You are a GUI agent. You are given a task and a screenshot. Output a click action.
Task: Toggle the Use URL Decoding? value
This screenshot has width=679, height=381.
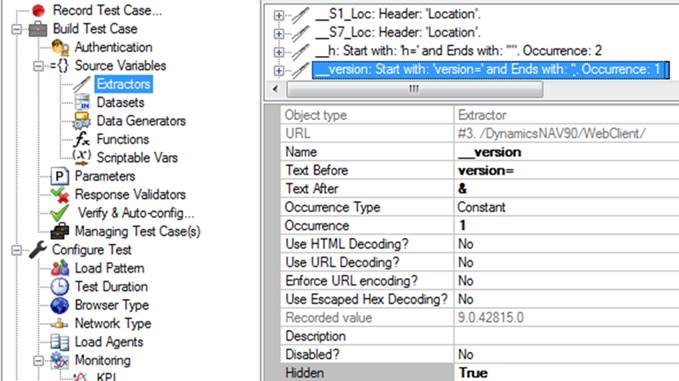click(x=566, y=262)
